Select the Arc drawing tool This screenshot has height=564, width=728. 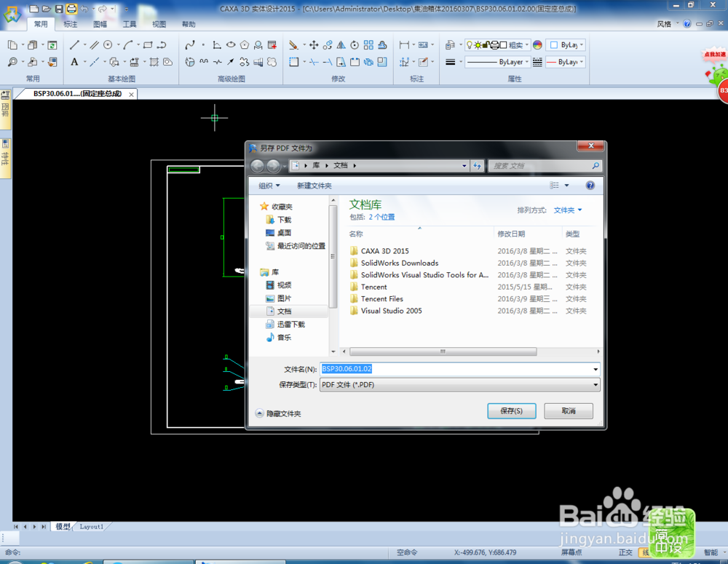(x=128, y=44)
